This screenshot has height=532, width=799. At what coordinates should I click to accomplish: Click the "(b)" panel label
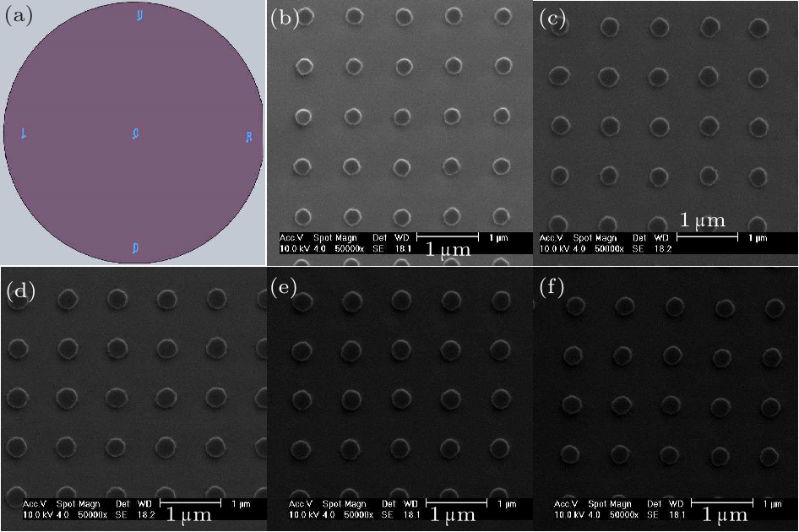pyautogui.click(x=285, y=18)
